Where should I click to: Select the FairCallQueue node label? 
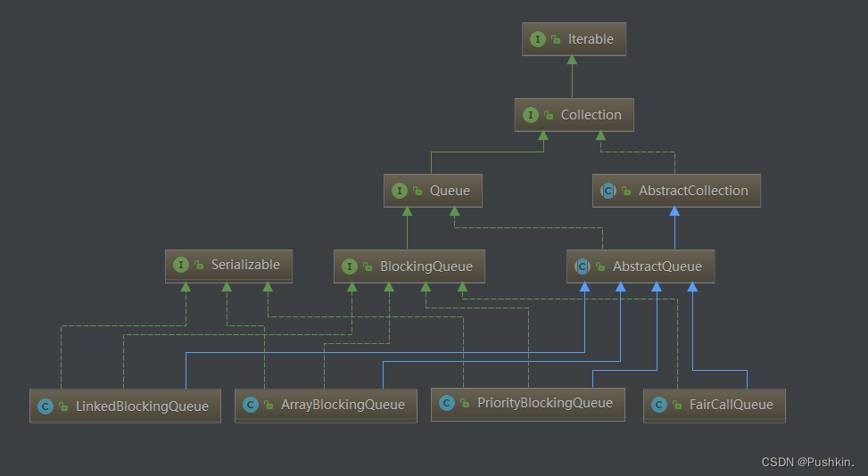(732, 405)
